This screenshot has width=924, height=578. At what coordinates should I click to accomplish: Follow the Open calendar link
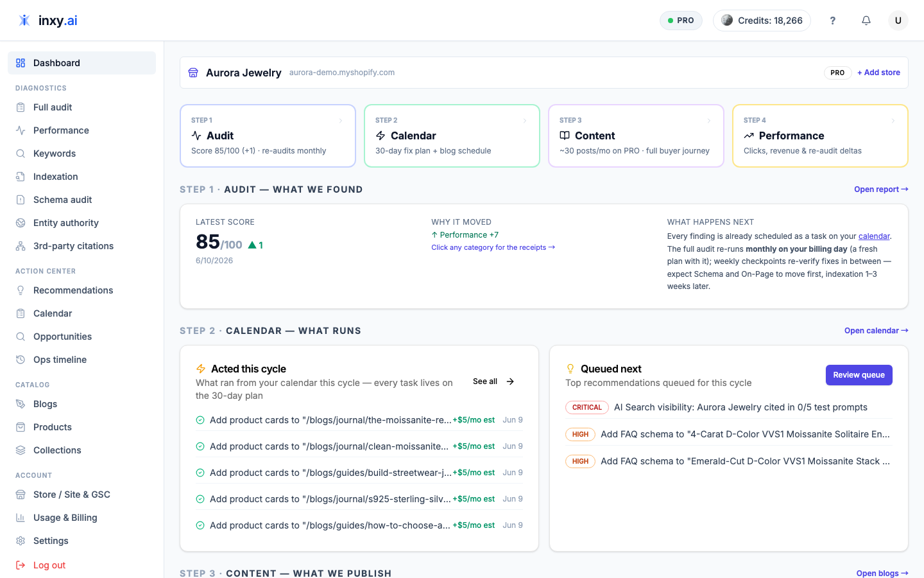(x=877, y=331)
